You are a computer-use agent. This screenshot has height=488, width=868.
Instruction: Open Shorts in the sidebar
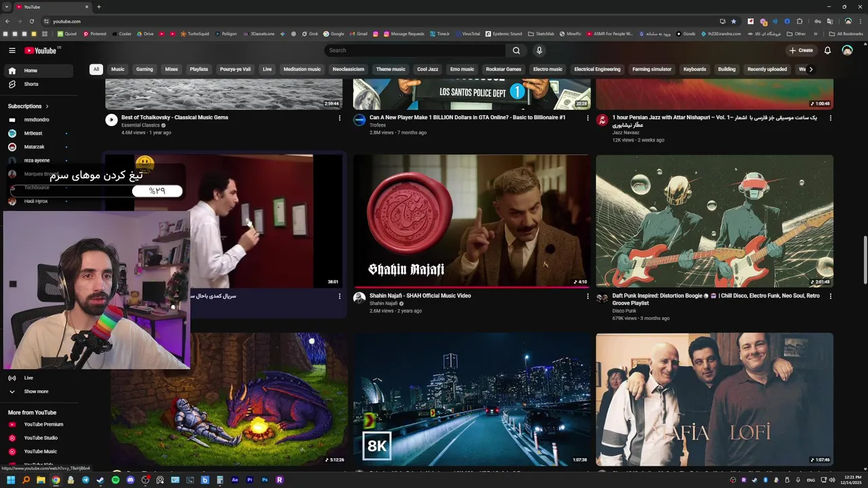[x=38, y=84]
